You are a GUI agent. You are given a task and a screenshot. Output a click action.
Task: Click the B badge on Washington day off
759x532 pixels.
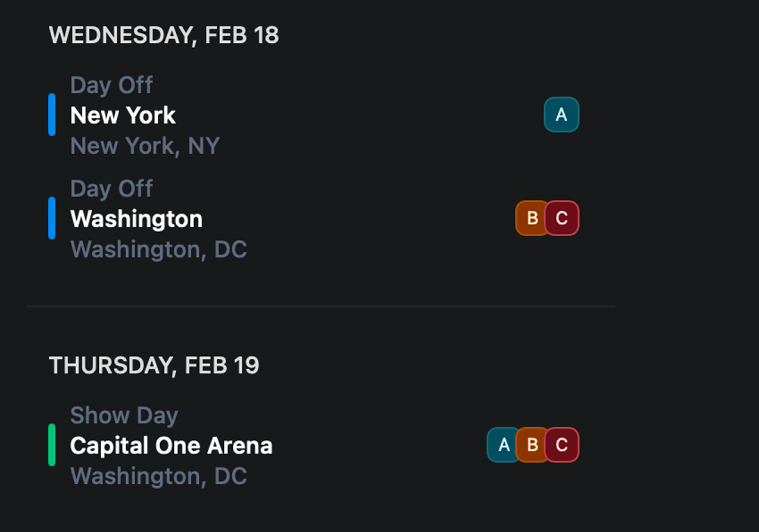coord(530,218)
